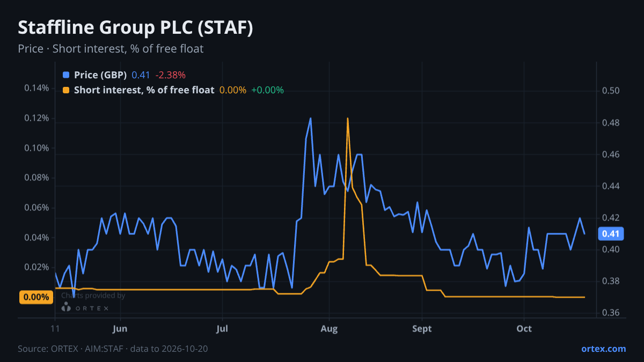Click the 0.04% left axis label
Image resolution: width=644 pixels, height=362 pixels.
coord(36,238)
